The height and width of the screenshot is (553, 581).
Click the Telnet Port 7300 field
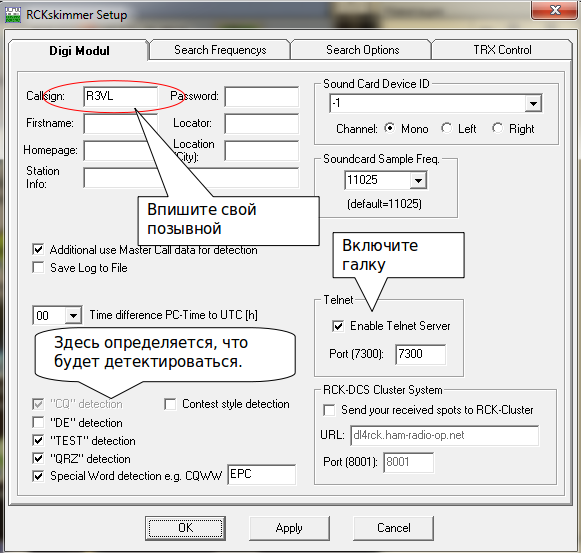pos(421,354)
